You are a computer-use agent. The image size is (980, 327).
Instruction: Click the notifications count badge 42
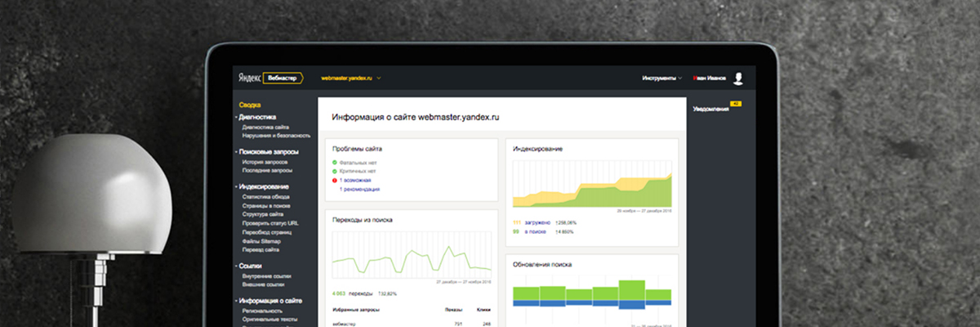point(736,104)
